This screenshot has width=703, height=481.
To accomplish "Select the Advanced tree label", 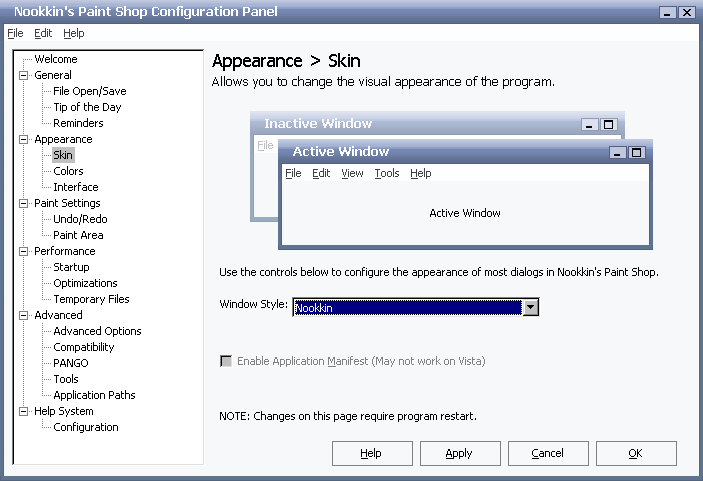I will click(58, 316).
